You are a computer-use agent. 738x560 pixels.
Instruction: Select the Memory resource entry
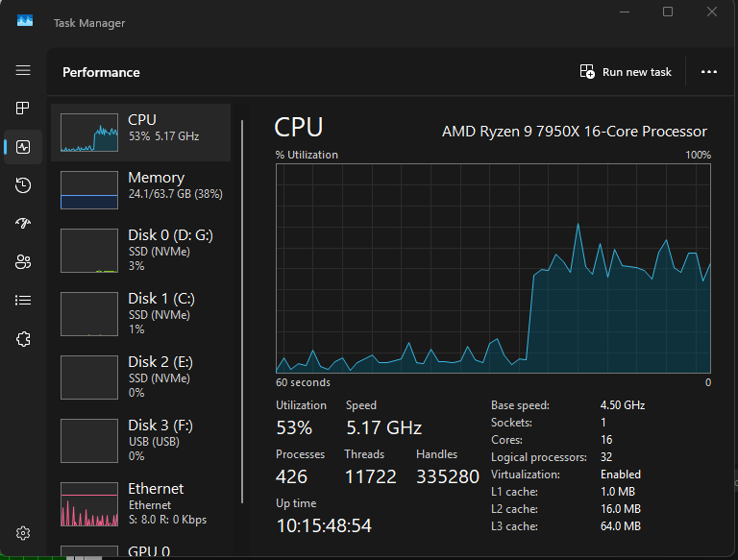coord(140,190)
